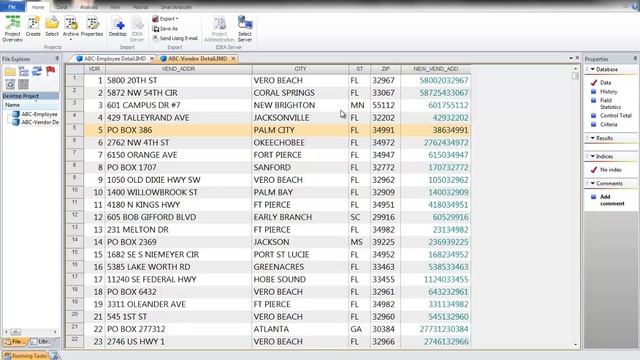Click the refresh arrows icon in File Explorer

click(37, 71)
